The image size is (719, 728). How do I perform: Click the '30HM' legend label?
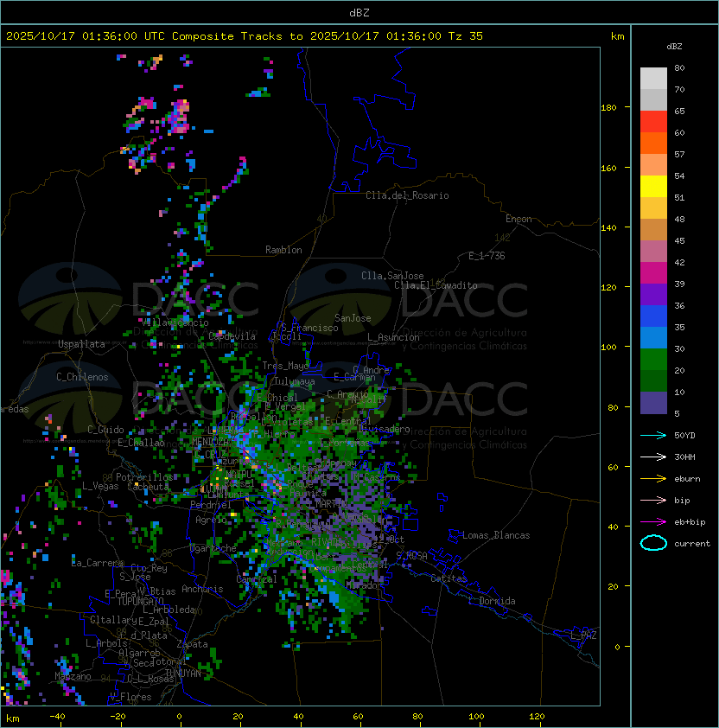pos(684,457)
